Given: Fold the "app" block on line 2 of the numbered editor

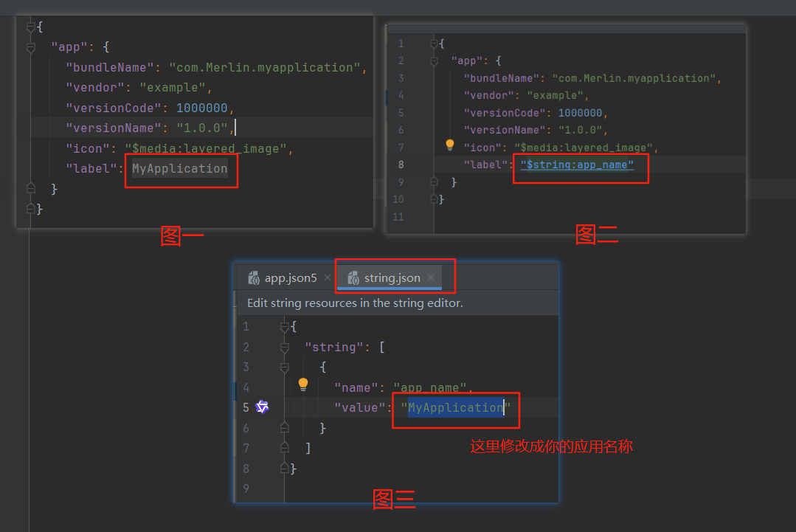Looking at the screenshot, I should tap(434, 61).
